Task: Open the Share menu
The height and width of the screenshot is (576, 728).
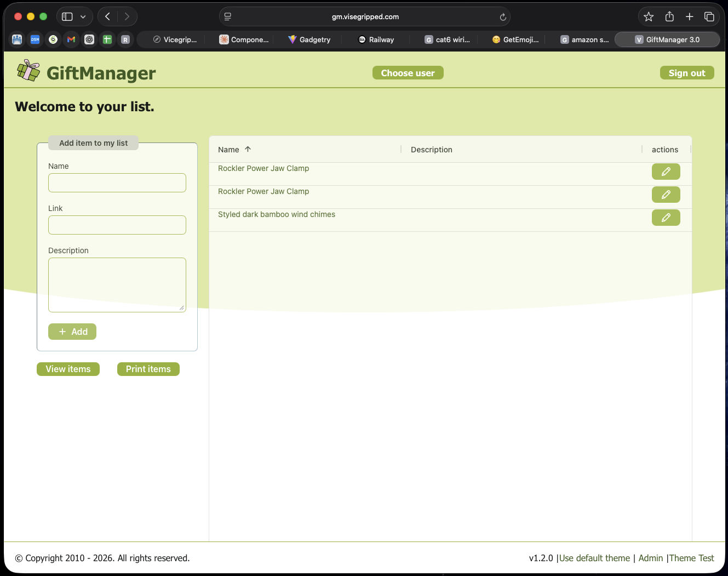Action: coord(669,16)
